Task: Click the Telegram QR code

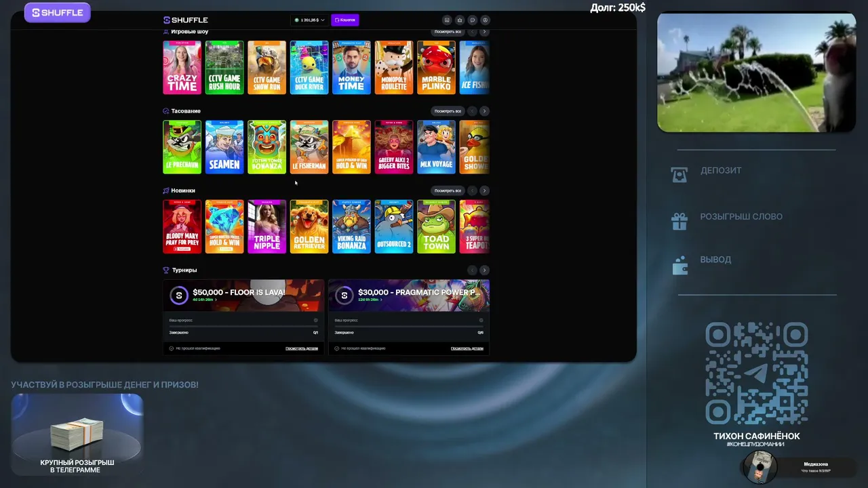Action: coord(757,373)
